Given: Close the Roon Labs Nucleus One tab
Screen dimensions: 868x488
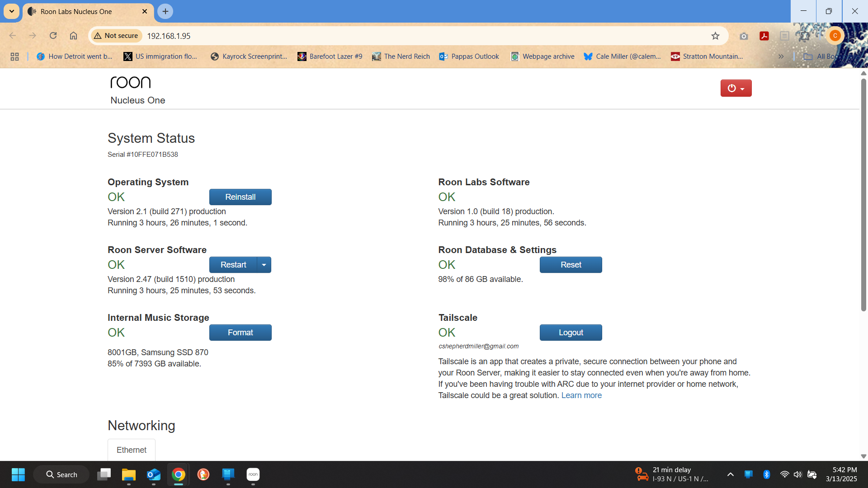Looking at the screenshot, I should pos(145,11).
